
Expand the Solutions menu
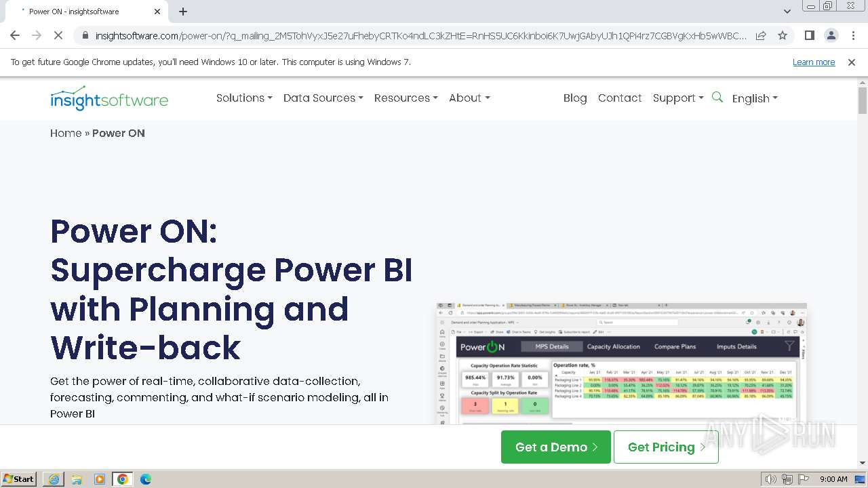click(244, 98)
